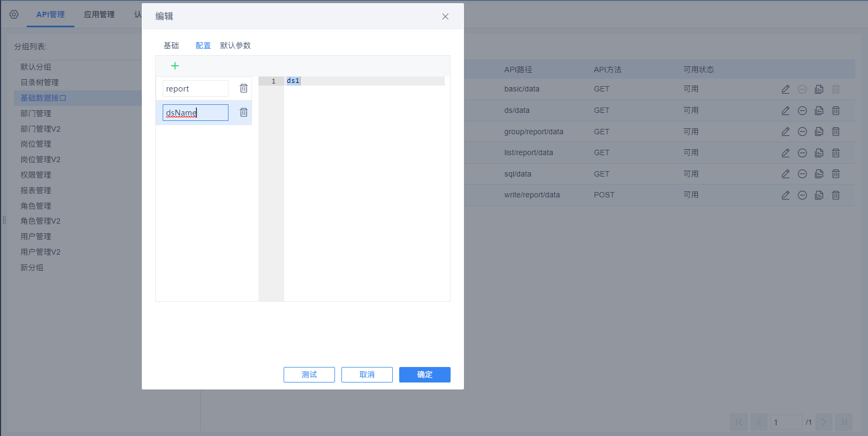Screen dimensions: 868x436
Task: Select 权限管理 in group list
Action: click(36, 175)
